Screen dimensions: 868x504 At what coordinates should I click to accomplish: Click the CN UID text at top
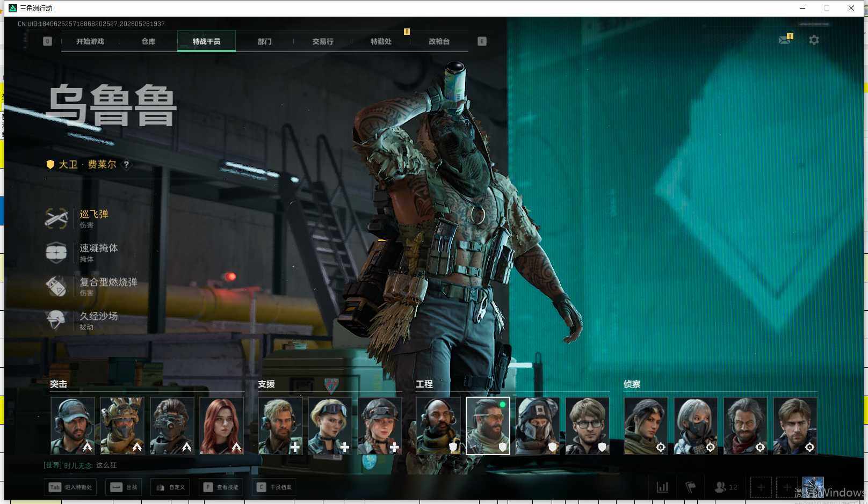pyautogui.click(x=91, y=24)
